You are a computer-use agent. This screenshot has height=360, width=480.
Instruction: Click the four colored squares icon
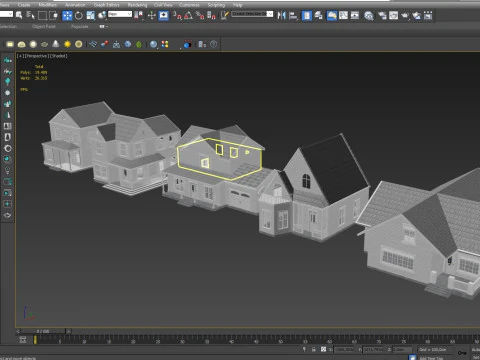pos(165,44)
